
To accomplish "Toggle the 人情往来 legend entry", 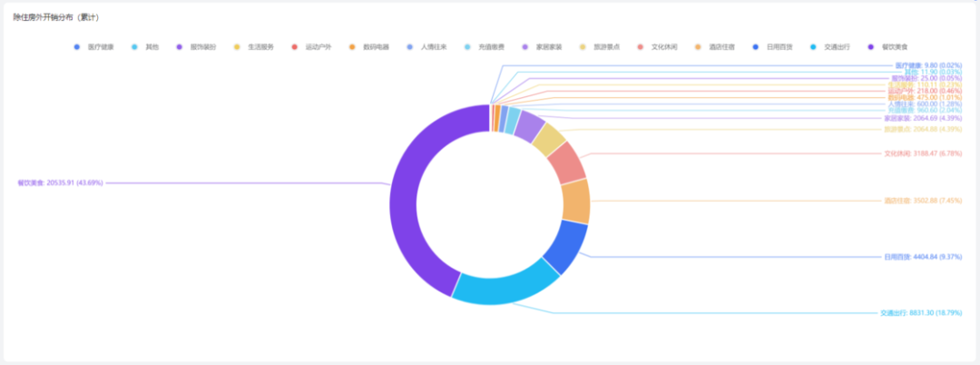I will point(426,47).
